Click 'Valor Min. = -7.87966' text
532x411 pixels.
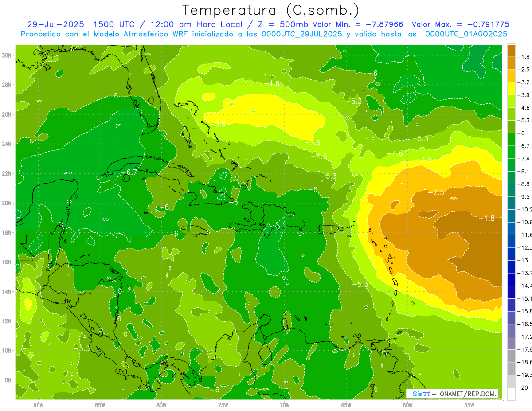[x=358, y=24]
